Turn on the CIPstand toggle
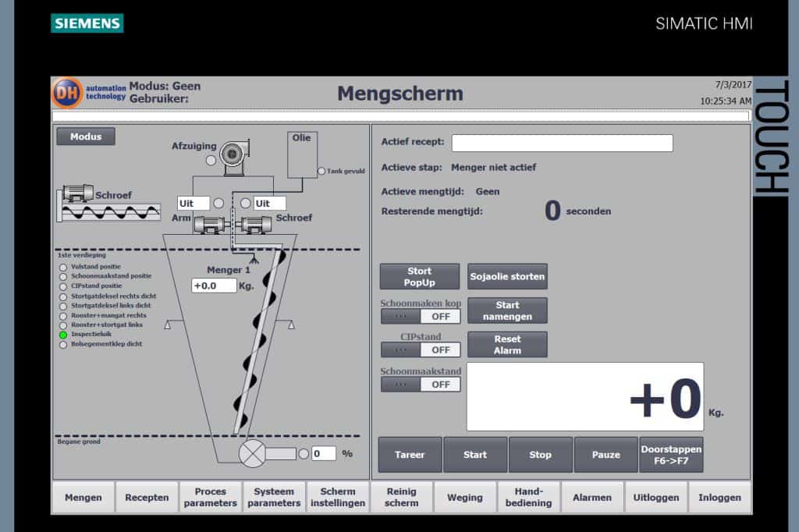This screenshot has height=532, width=799. (421, 349)
